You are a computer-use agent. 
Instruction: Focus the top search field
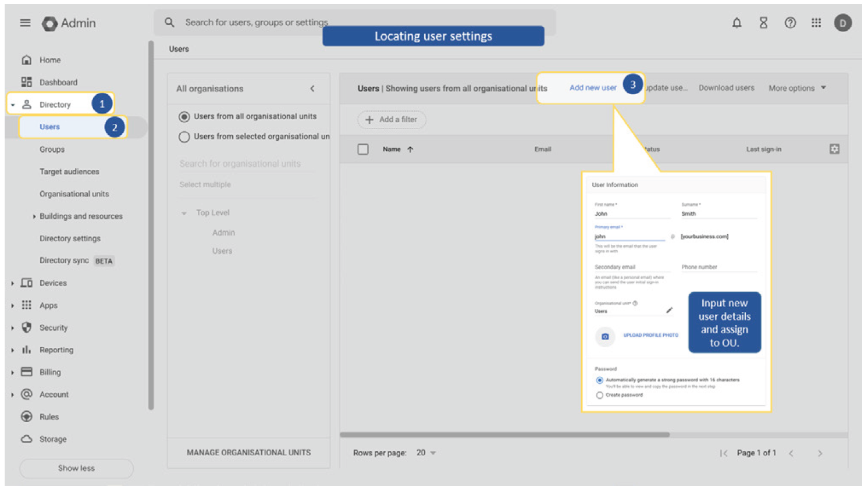(x=355, y=23)
